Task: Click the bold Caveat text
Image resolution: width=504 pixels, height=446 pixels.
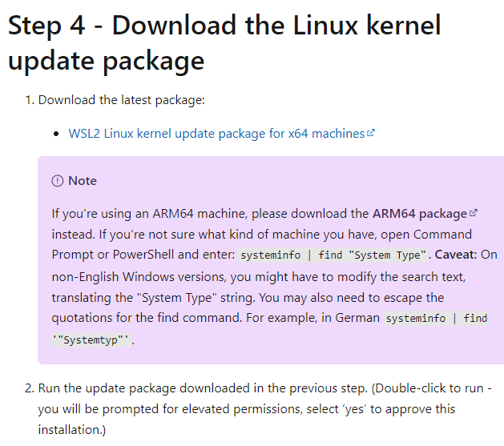Action: 456,255
